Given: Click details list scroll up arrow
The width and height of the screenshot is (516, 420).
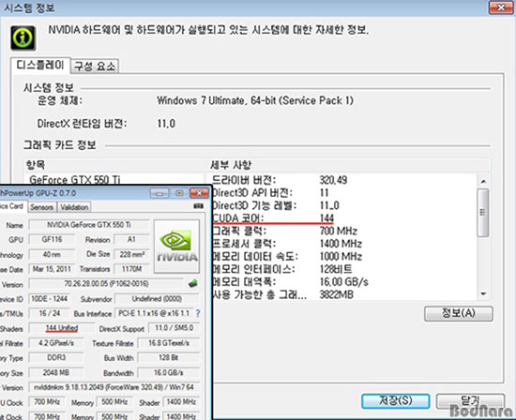Looking at the screenshot, I should click(483, 181).
